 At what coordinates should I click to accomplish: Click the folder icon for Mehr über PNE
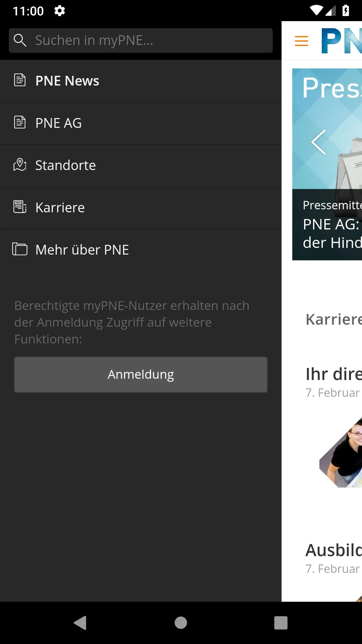(20, 249)
